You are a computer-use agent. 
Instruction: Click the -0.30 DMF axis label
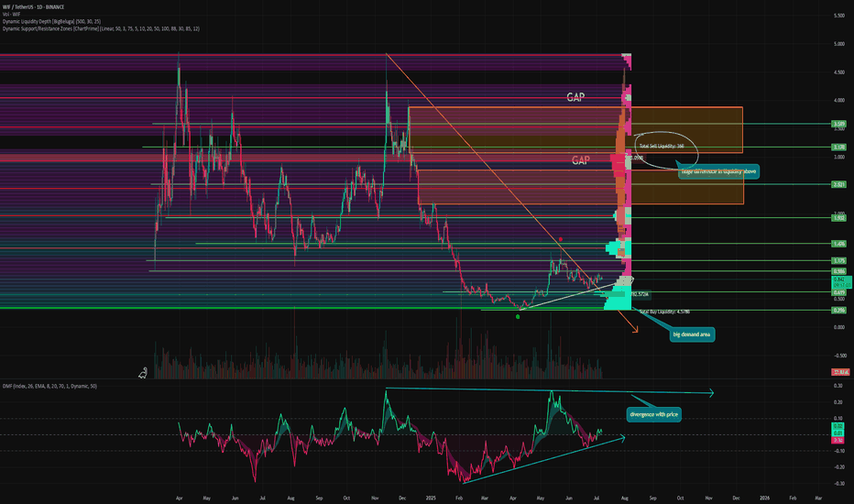coord(838,483)
